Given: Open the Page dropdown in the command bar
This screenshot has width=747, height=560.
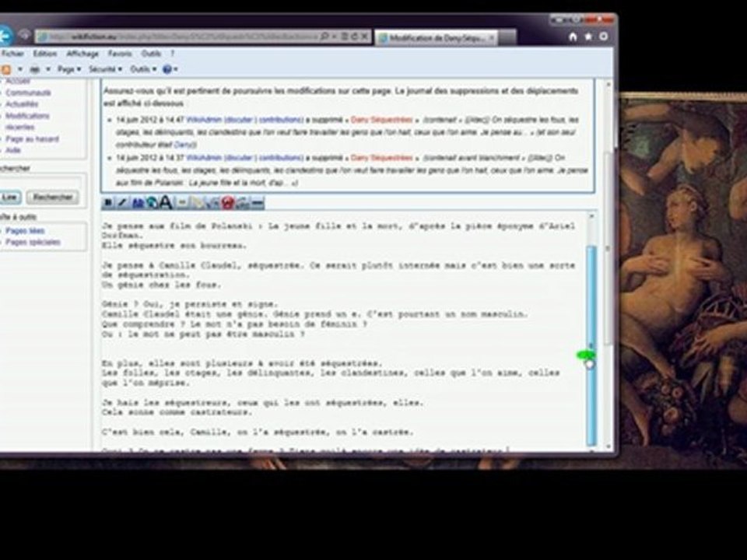Looking at the screenshot, I should [x=69, y=69].
